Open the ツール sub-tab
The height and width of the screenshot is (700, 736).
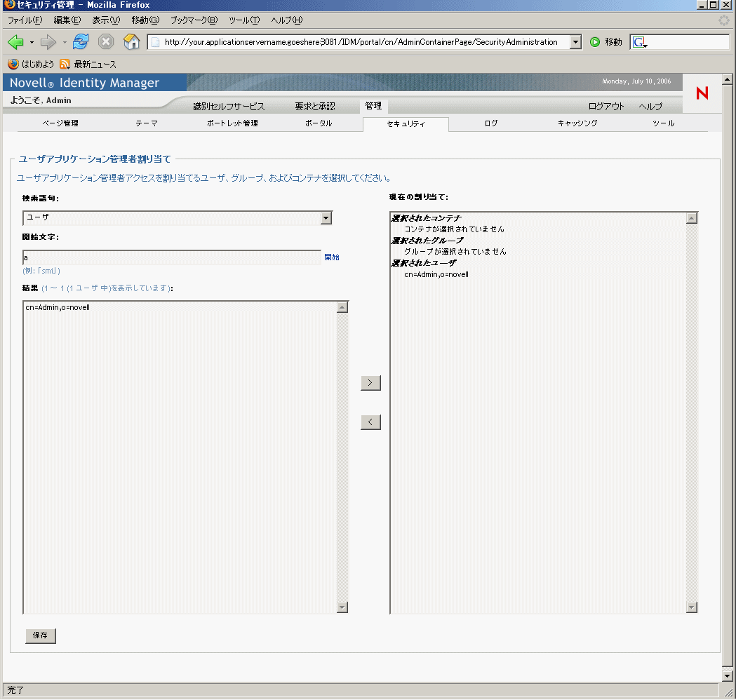(x=663, y=123)
